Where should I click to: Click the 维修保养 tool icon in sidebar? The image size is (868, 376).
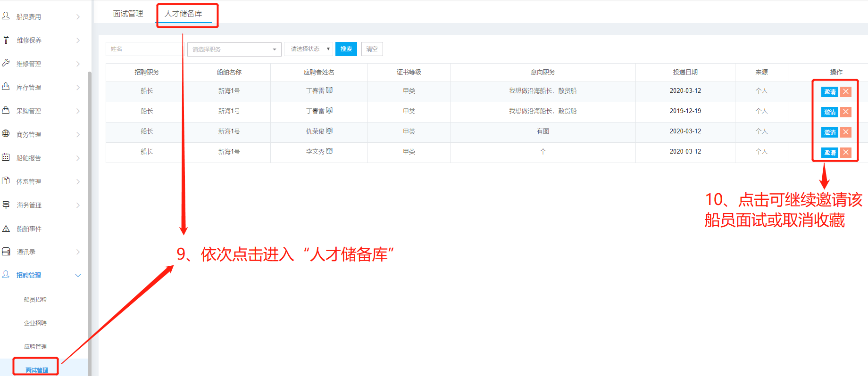tap(6, 40)
